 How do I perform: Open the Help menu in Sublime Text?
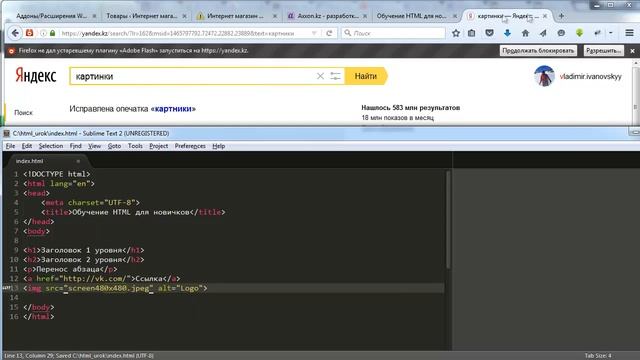(x=218, y=146)
